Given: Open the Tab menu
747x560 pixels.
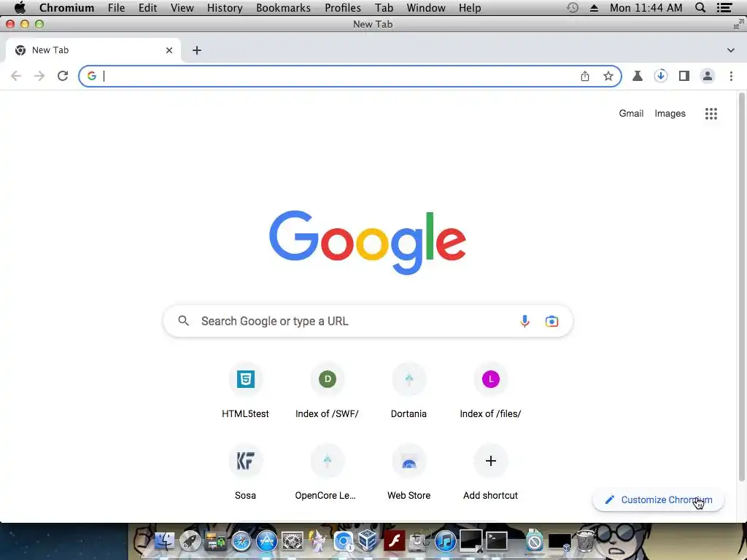Looking at the screenshot, I should 384,8.
